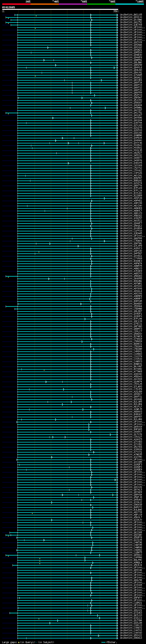The height and width of the screenshot is (644, 146).
Task: Select the UniRef100_A6XIA1 label
Action: (x=131, y=175)
